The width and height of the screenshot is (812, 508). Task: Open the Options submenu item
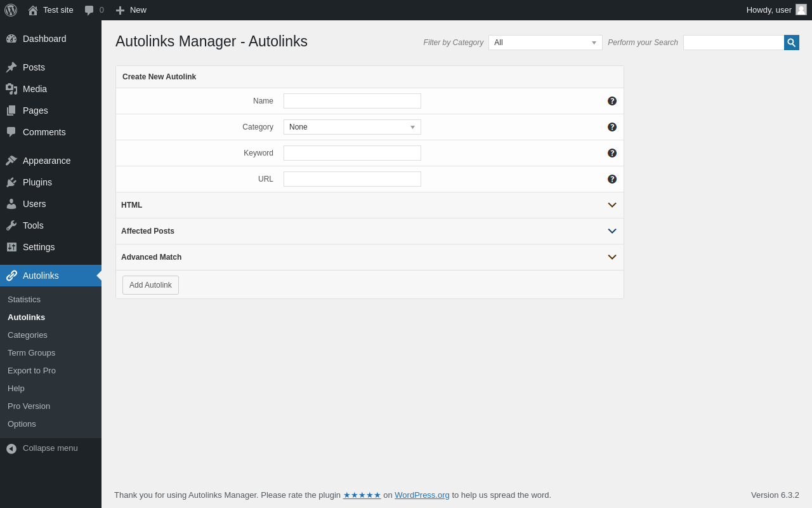click(x=51, y=424)
